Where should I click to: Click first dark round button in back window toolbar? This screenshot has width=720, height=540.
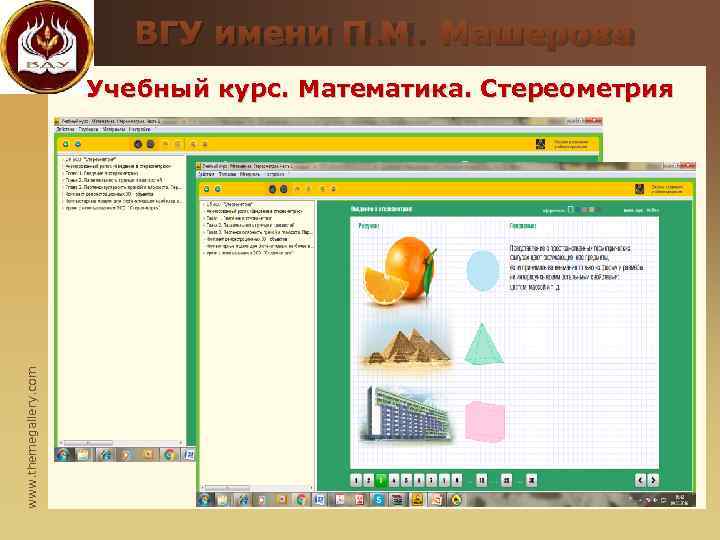[x=138, y=144]
